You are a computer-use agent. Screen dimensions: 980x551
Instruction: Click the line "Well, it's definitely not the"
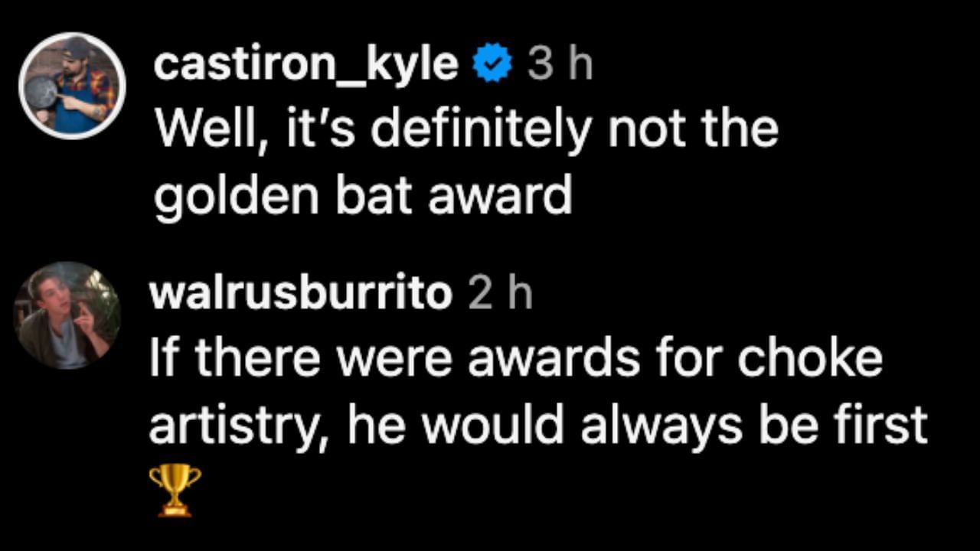click(466, 130)
